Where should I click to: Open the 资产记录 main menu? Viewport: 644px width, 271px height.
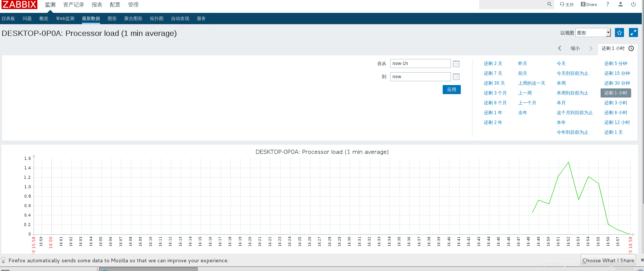pyautogui.click(x=74, y=5)
